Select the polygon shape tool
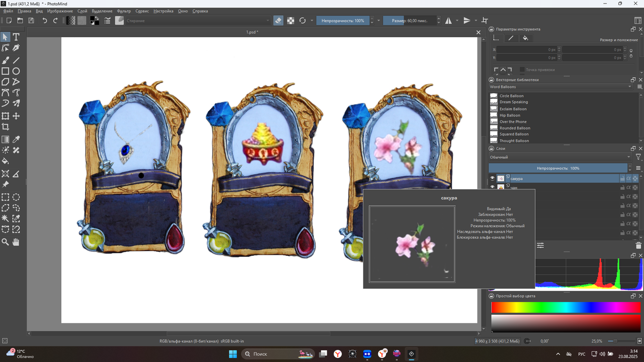This screenshot has width=644, height=362. (x=6, y=81)
